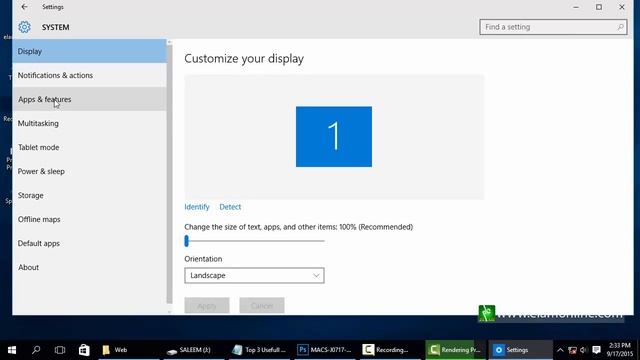
Task: Open the network tray icon
Action: 572,350
